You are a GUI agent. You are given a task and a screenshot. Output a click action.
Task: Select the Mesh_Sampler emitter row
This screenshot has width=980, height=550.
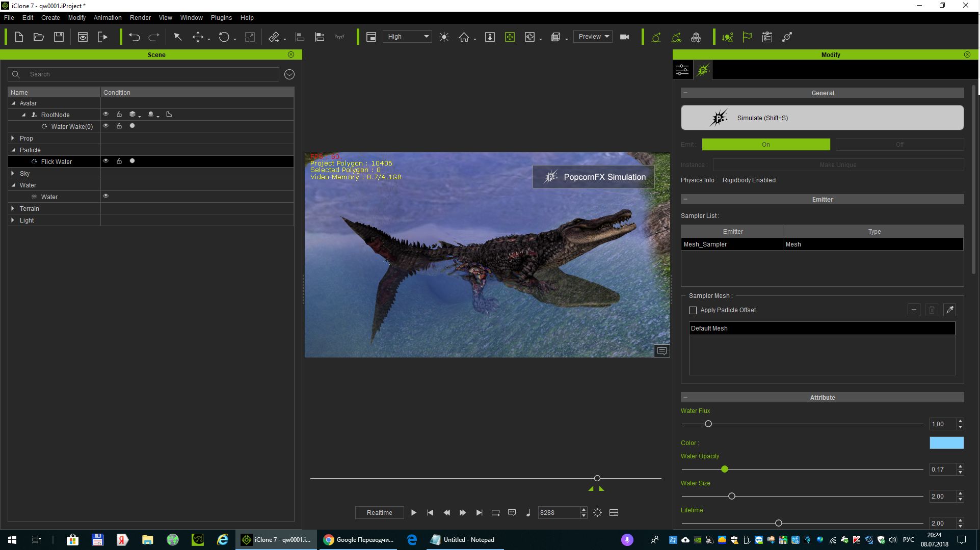[822, 244]
